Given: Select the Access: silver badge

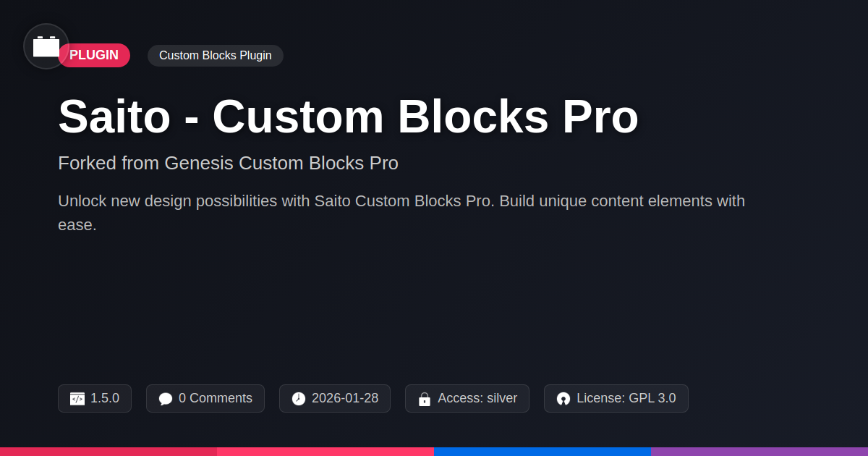Looking at the screenshot, I should 467,398.
